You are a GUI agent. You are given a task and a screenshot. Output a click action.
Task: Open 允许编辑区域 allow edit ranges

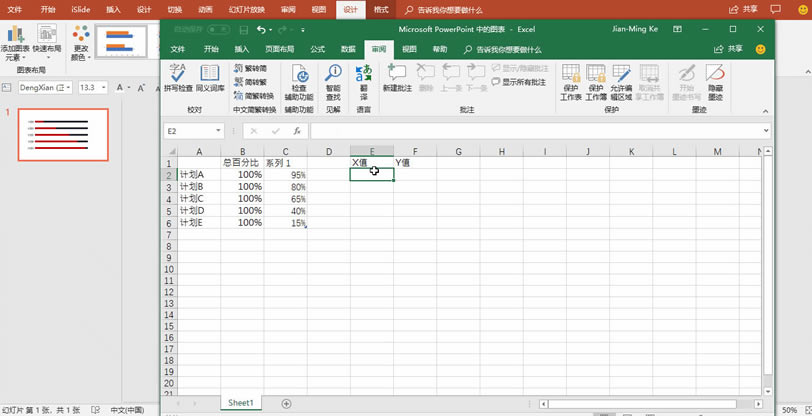coord(620,82)
